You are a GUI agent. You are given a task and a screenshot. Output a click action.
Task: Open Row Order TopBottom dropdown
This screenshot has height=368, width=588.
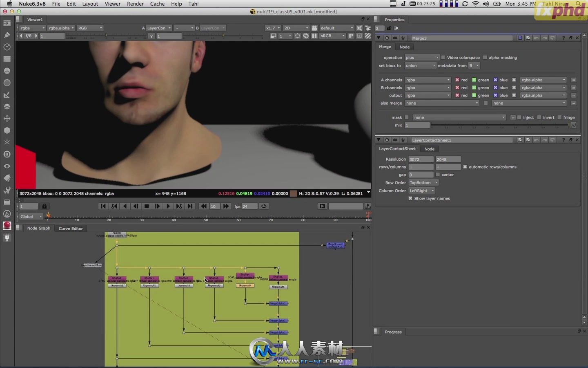(x=423, y=183)
